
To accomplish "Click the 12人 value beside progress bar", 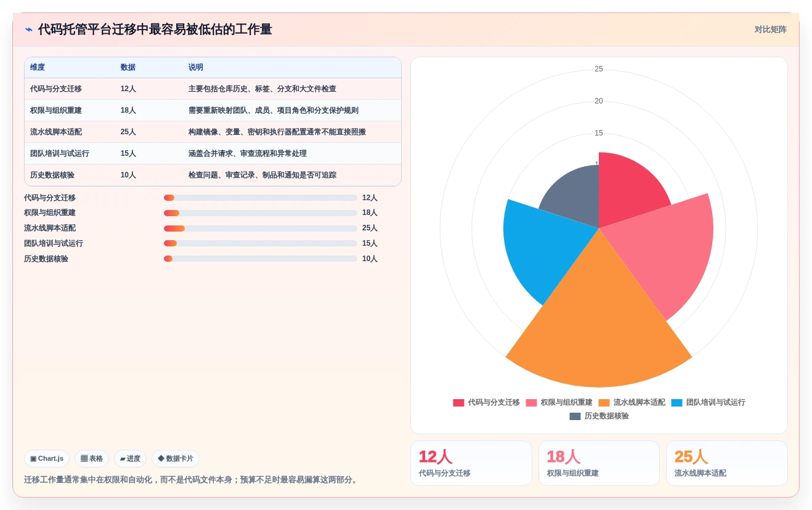I will click(x=370, y=198).
